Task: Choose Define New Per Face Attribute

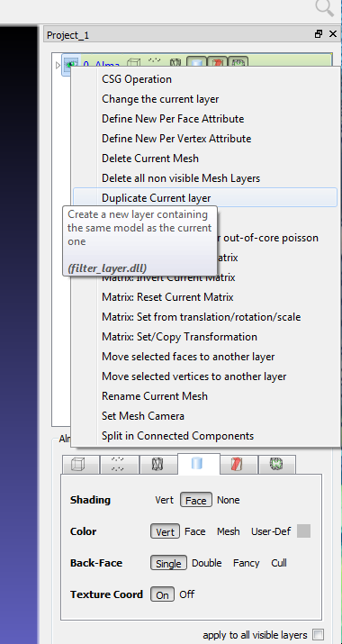Action: [x=205, y=119]
